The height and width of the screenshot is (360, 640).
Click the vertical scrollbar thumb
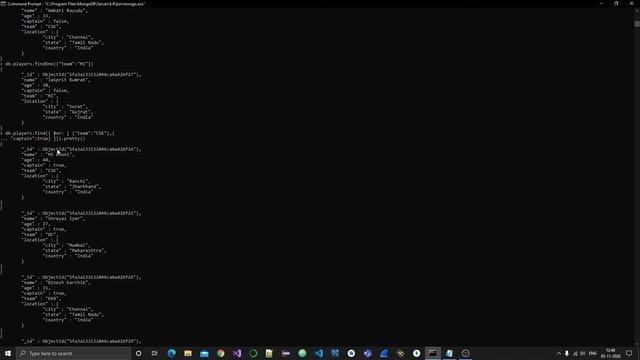coord(637,24)
